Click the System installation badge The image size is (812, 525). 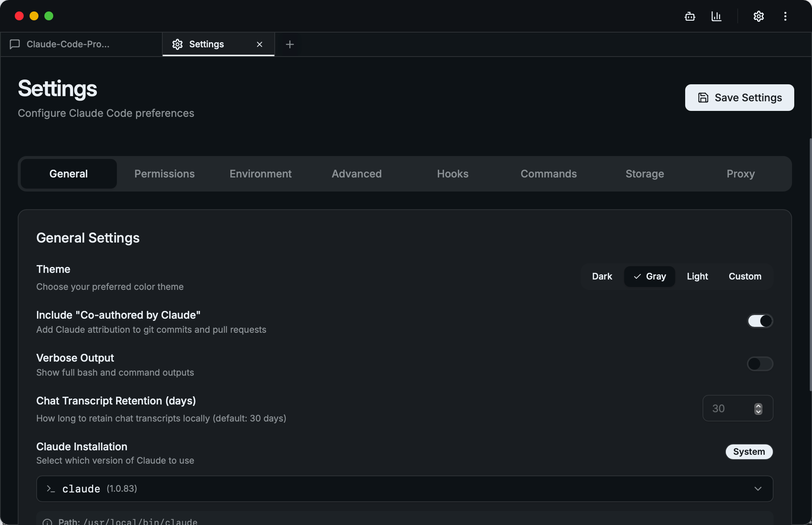749,452
